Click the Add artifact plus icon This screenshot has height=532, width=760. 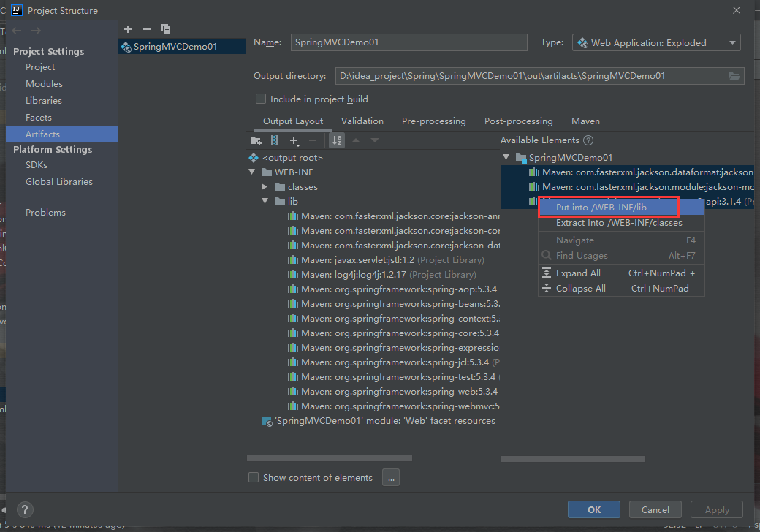click(x=128, y=29)
